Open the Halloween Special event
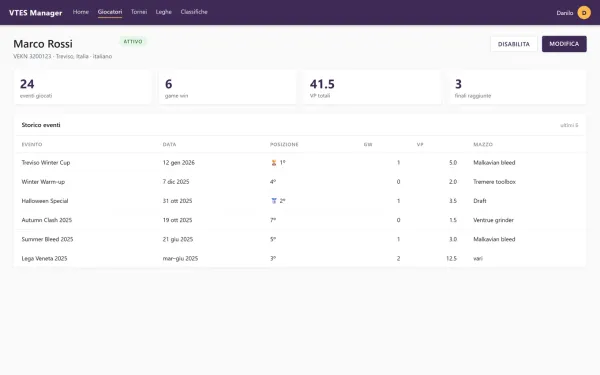The width and height of the screenshot is (600, 375). tap(45, 201)
